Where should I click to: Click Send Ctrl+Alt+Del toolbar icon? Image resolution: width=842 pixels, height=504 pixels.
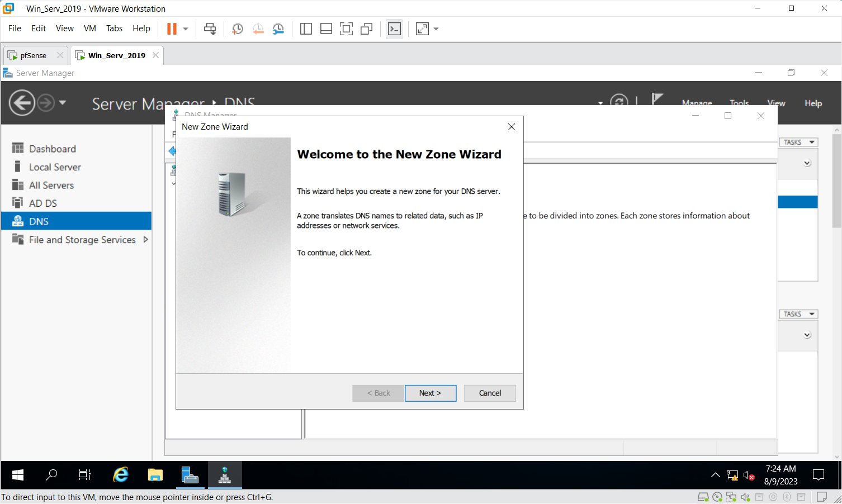click(210, 28)
